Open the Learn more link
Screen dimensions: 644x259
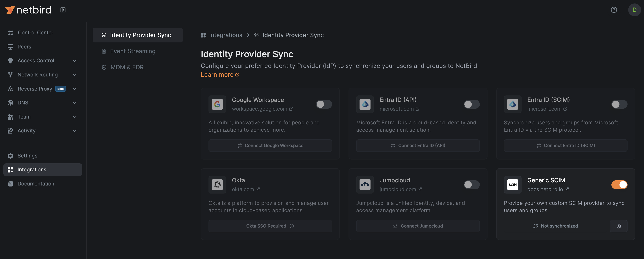pyautogui.click(x=220, y=75)
